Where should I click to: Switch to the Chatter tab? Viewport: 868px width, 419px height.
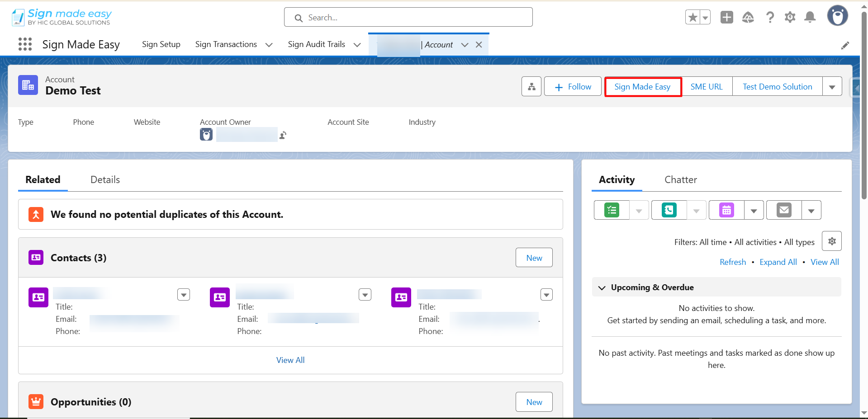(680, 179)
